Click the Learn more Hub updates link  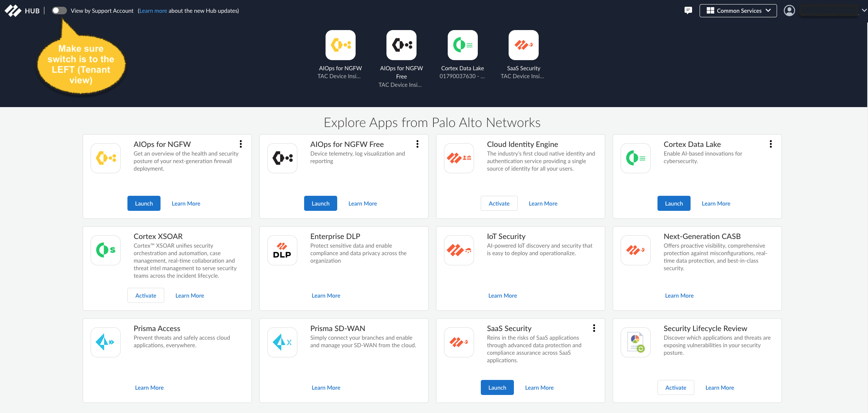153,11
